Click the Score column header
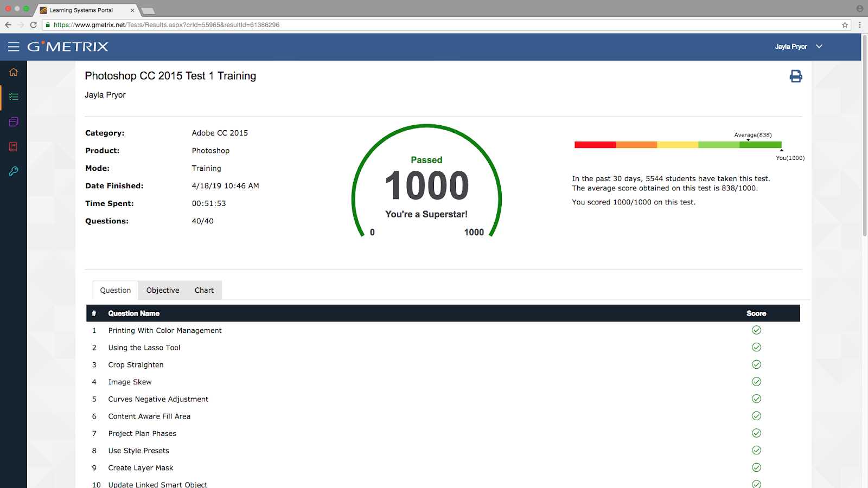This screenshot has height=488, width=868. tap(756, 313)
